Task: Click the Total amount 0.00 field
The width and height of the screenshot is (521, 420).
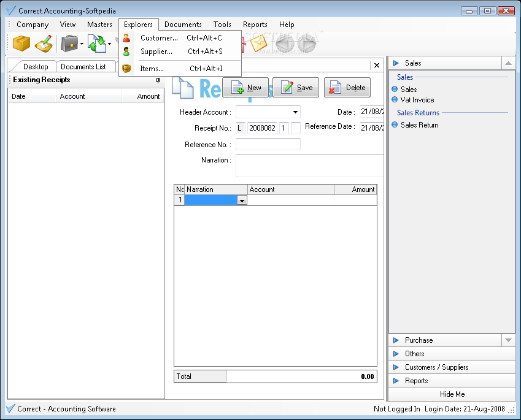Action: (x=301, y=376)
